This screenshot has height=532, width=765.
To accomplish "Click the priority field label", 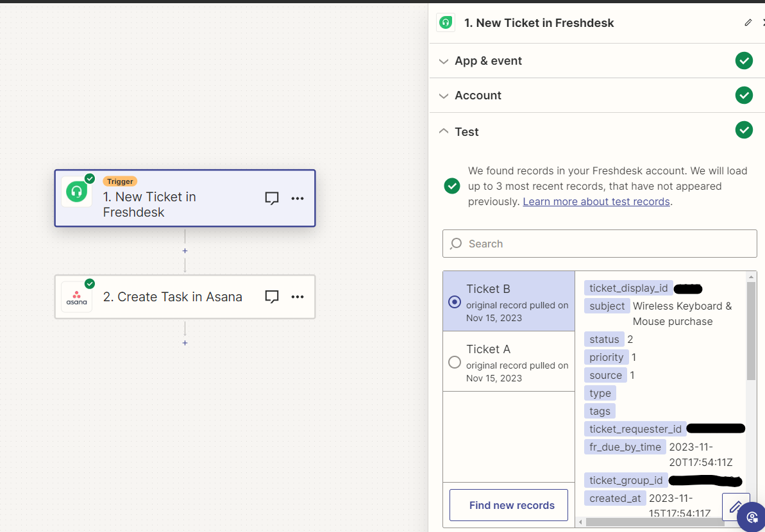I will [607, 358].
